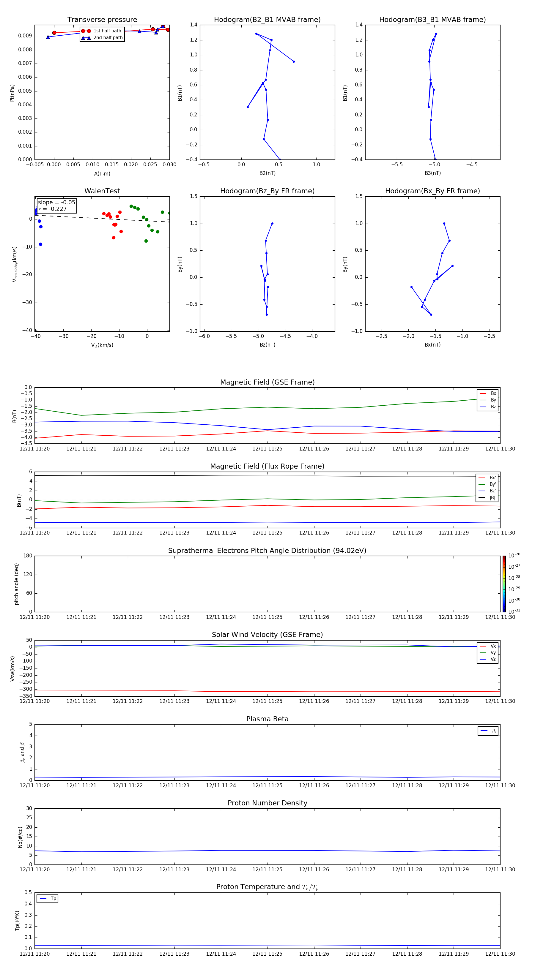Click the 'B3(nT)' x-axis label
The height and width of the screenshot is (980, 535).
click(432, 173)
